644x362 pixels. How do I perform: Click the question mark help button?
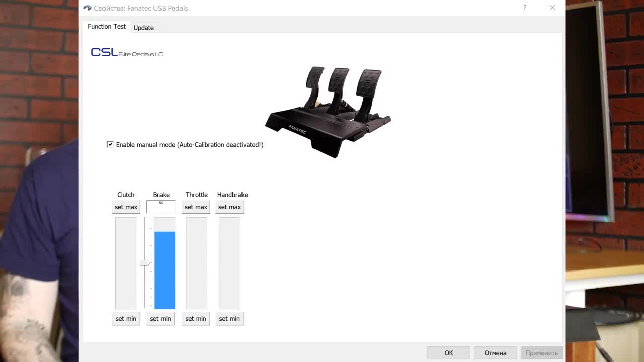click(x=525, y=8)
